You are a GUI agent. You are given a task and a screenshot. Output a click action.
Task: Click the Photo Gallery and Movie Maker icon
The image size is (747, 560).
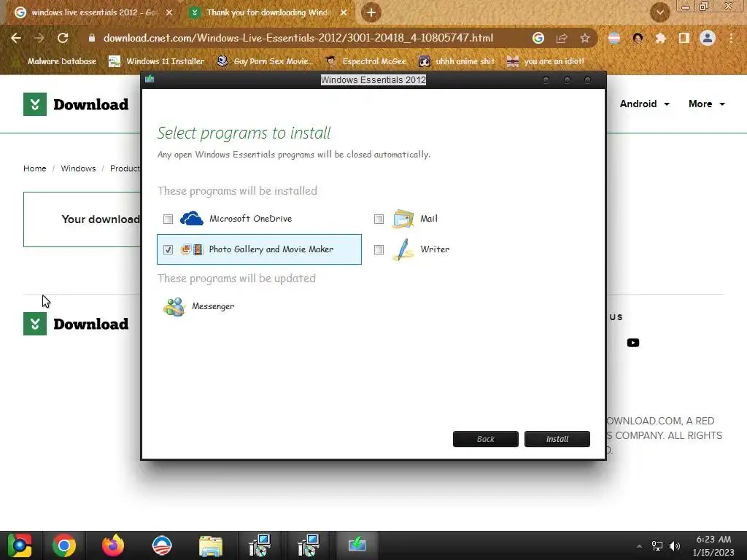click(x=192, y=249)
